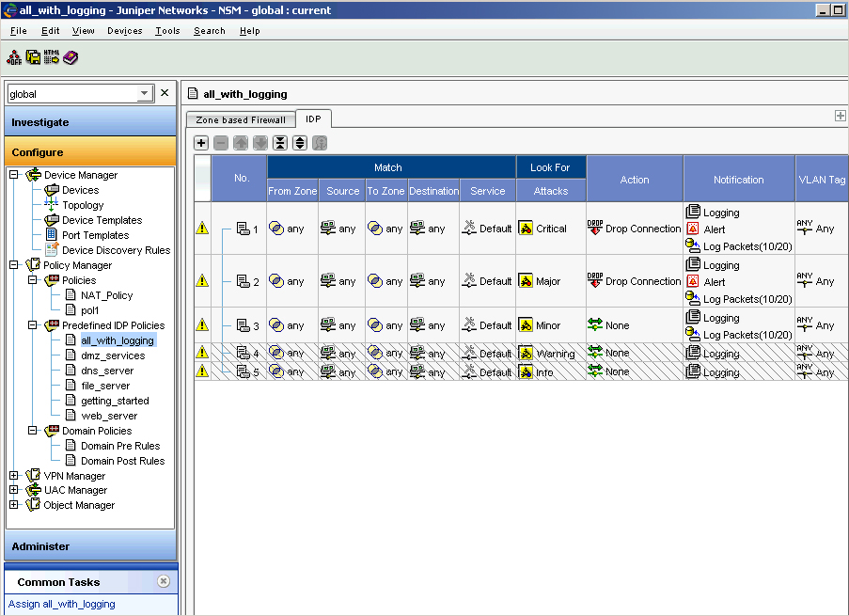Close the Common Tasks panel
The width and height of the screenshot is (849, 616).
pyautogui.click(x=164, y=581)
